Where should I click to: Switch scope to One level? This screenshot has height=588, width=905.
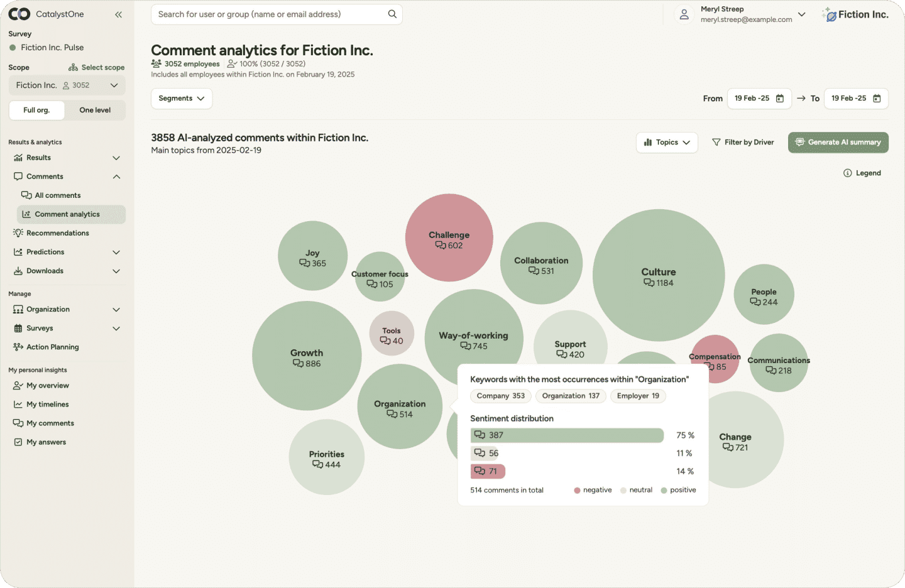tap(95, 110)
